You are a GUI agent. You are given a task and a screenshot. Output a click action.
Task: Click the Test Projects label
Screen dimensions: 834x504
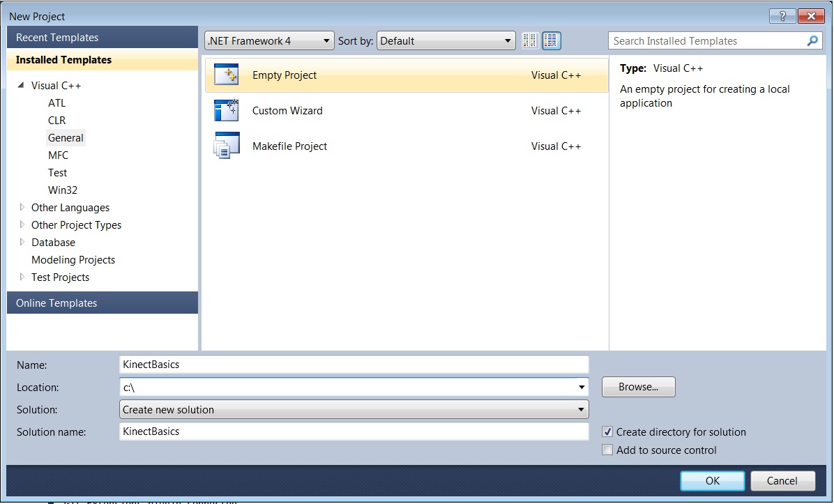click(60, 277)
